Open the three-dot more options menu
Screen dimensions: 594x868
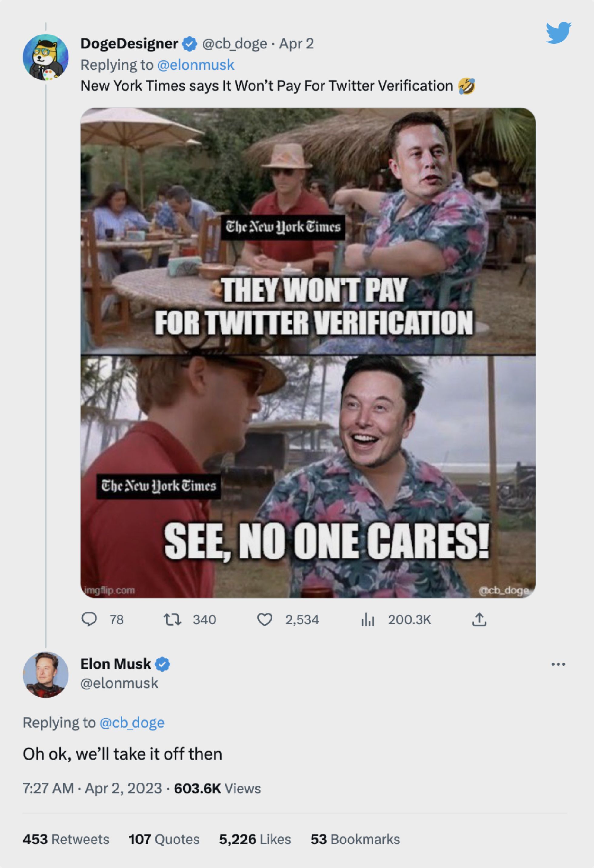click(x=558, y=664)
